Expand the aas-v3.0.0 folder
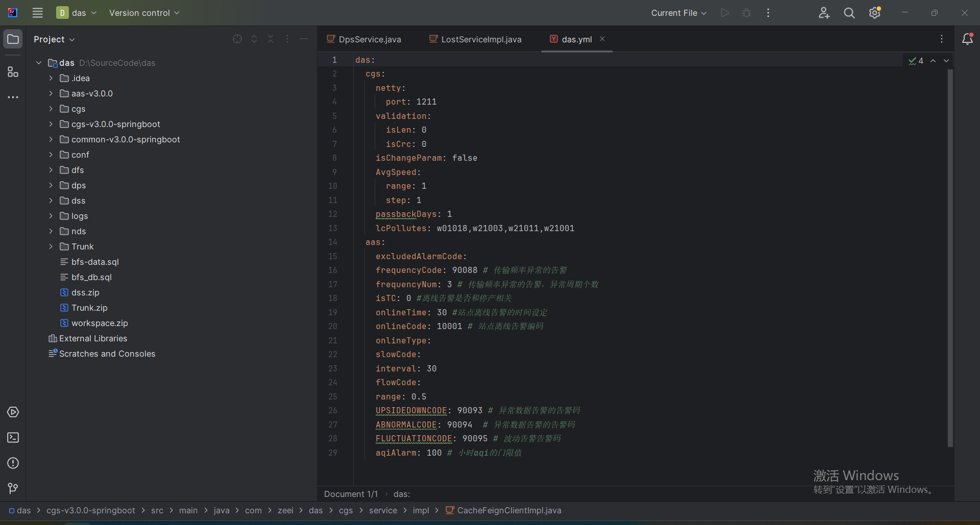Viewport: 980px width, 525px height. coord(51,93)
